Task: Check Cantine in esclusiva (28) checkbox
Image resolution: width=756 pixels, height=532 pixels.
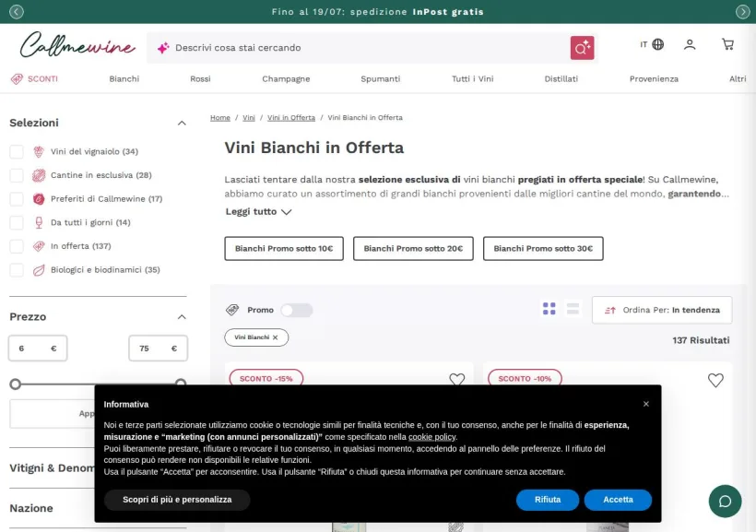Action: point(17,175)
